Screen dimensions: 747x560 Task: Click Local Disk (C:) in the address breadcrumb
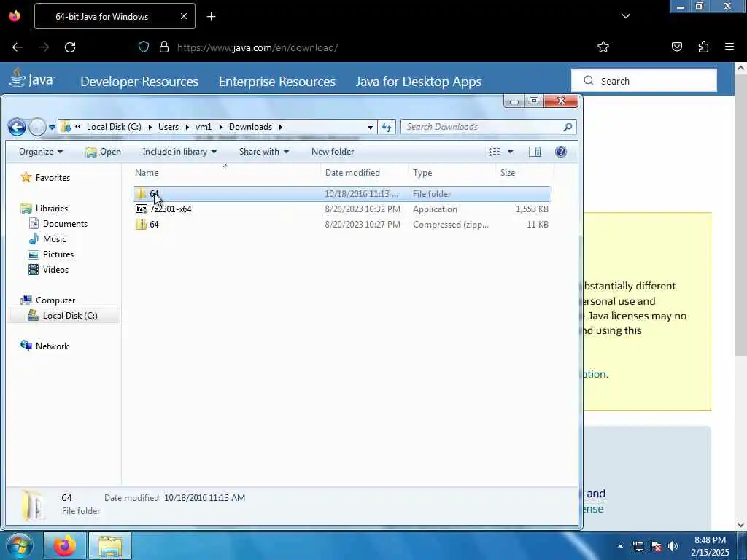(114, 127)
